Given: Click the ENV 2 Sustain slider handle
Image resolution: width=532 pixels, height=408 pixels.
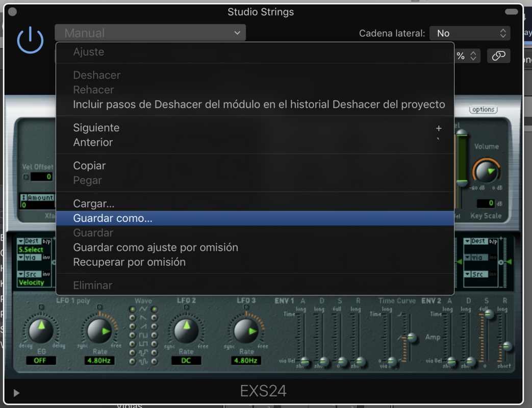Looking at the screenshot, I should click(x=489, y=314).
